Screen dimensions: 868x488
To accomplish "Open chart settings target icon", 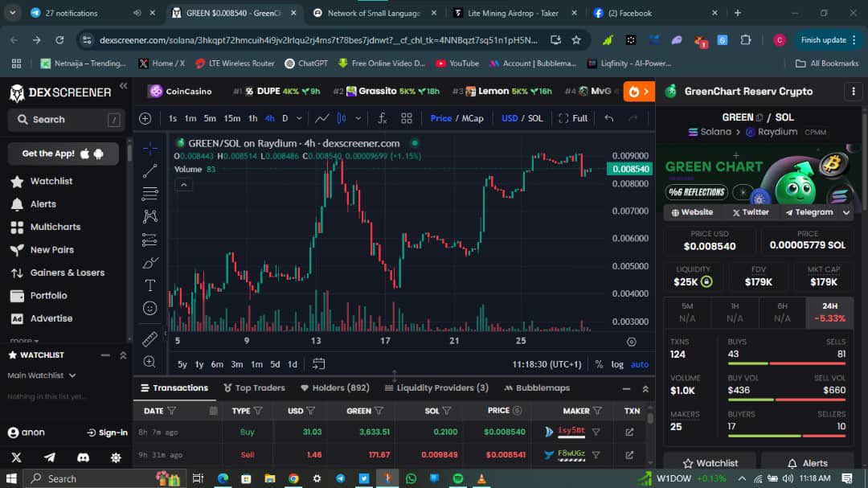I will tap(631, 342).
